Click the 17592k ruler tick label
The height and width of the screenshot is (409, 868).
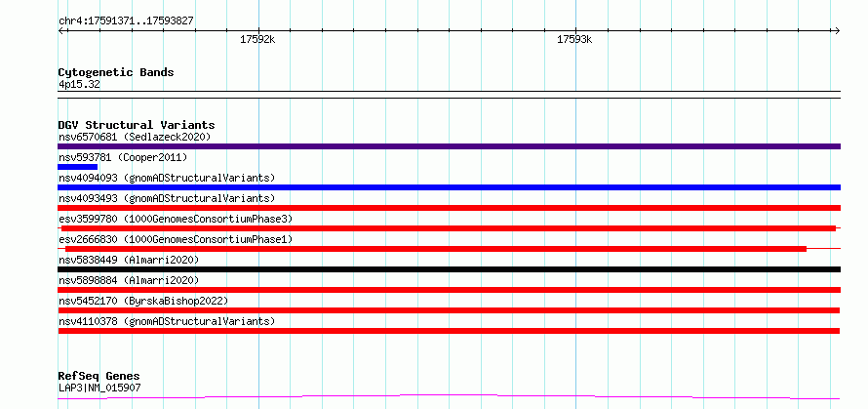[257, 39]
